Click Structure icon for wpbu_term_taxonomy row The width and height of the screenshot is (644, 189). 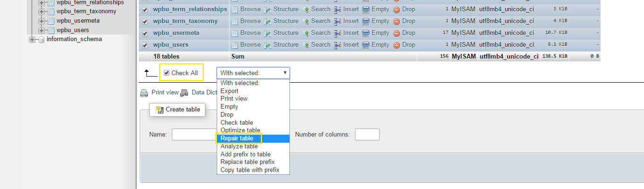click(x=268, y=21)
